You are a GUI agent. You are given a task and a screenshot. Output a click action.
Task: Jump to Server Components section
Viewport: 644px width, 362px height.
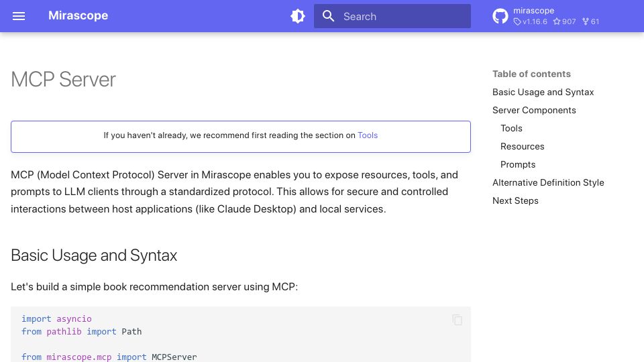point(534,110)
